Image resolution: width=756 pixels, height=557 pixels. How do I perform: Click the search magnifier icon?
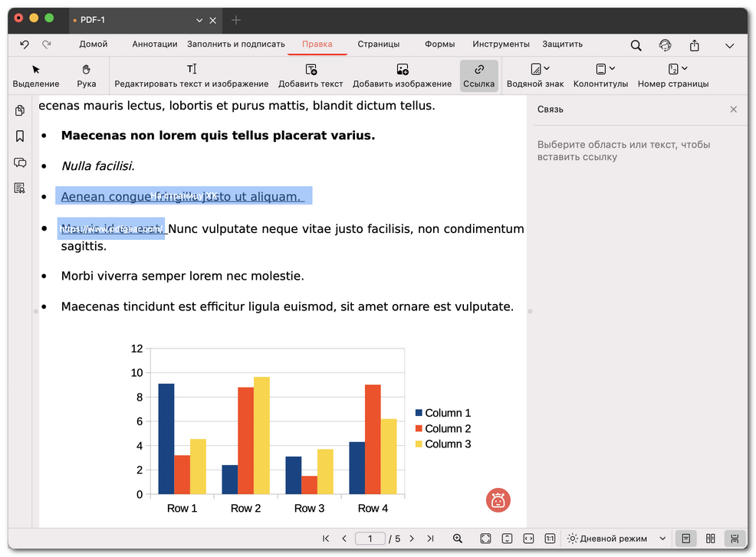pos(636,45)
